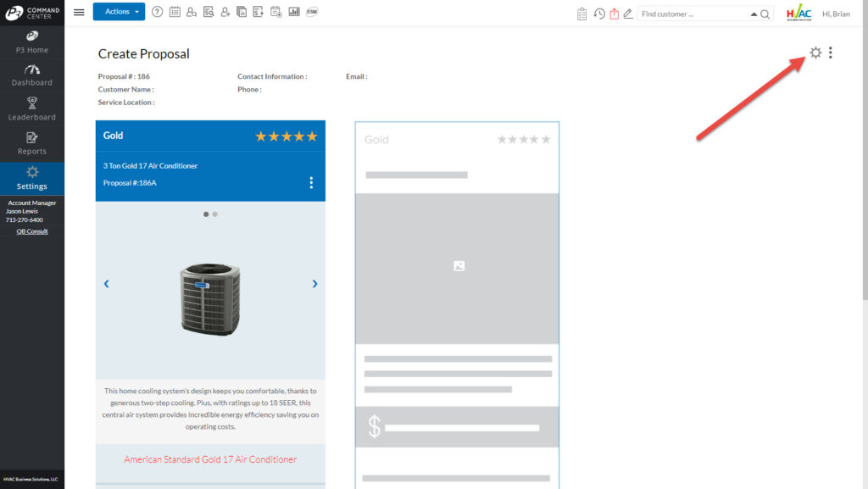Click the QB Consult link
This screenshot has width=868, height=489.
[x=32, y=231]
